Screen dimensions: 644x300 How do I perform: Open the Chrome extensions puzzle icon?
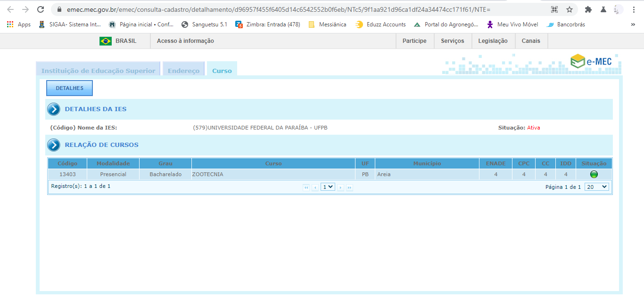pos(588,9)
